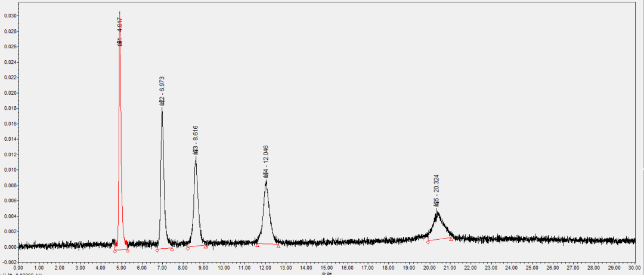Click the 0.020 y-axis tick label
Viewport: 644px width, 275px height.
tap(10, 93)
